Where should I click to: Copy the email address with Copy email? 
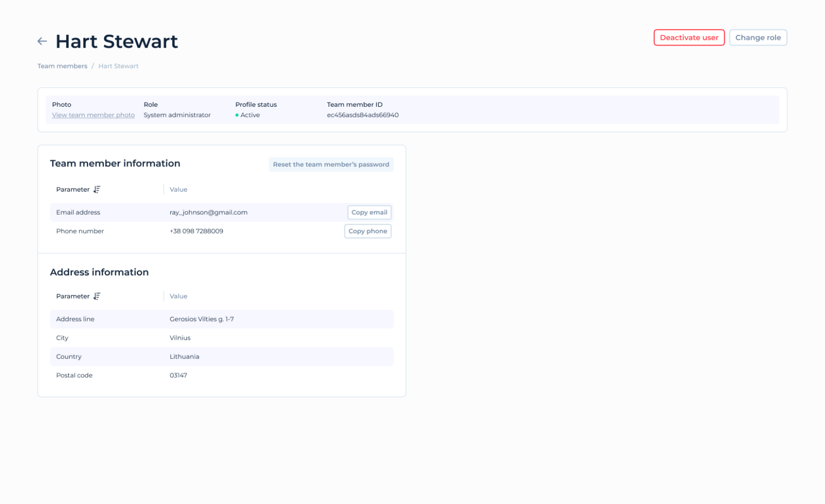point(370,212)
